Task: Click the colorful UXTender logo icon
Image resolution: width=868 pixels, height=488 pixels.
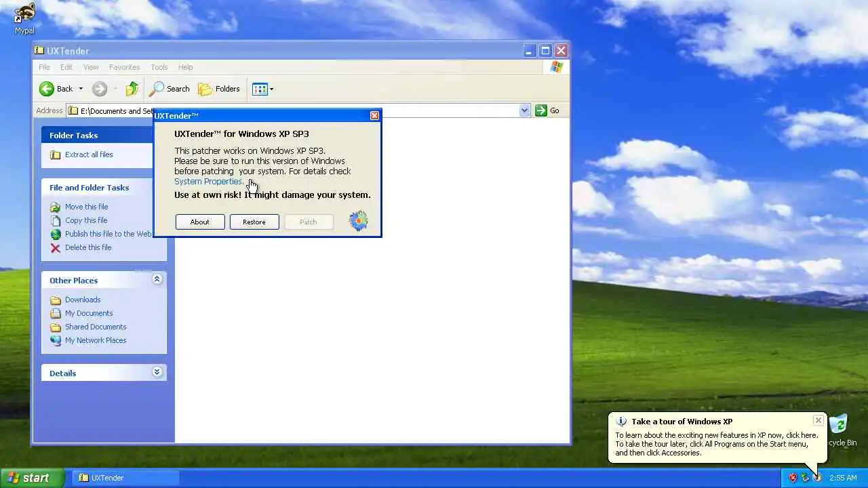Action: coord(358,221)
